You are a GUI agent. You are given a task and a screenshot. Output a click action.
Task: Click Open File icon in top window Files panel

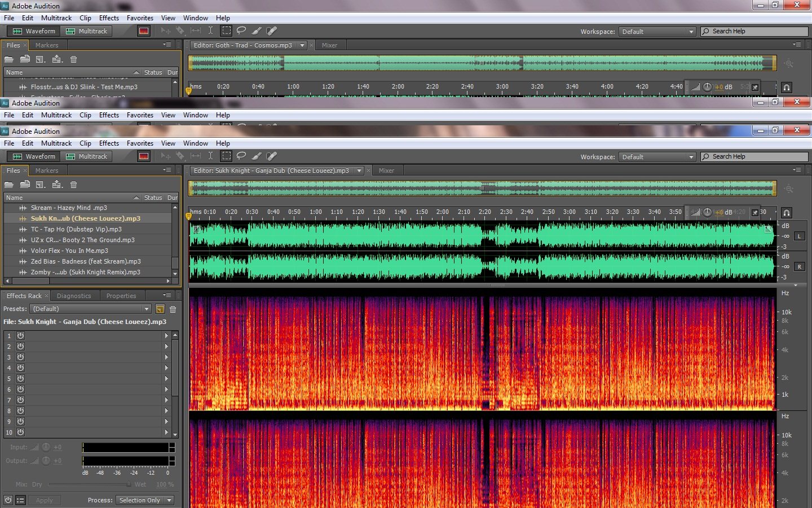(9, 59)
